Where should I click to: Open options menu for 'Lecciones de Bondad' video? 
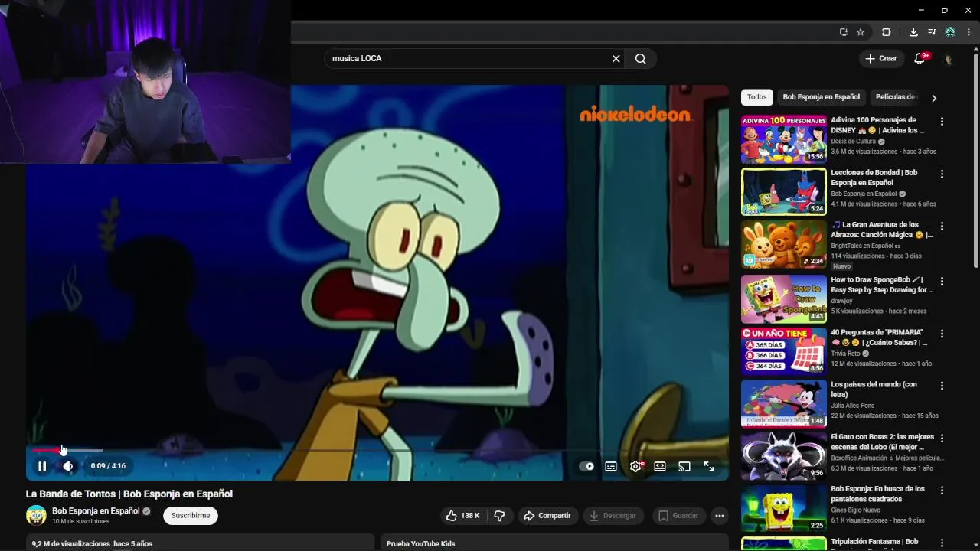942,174
